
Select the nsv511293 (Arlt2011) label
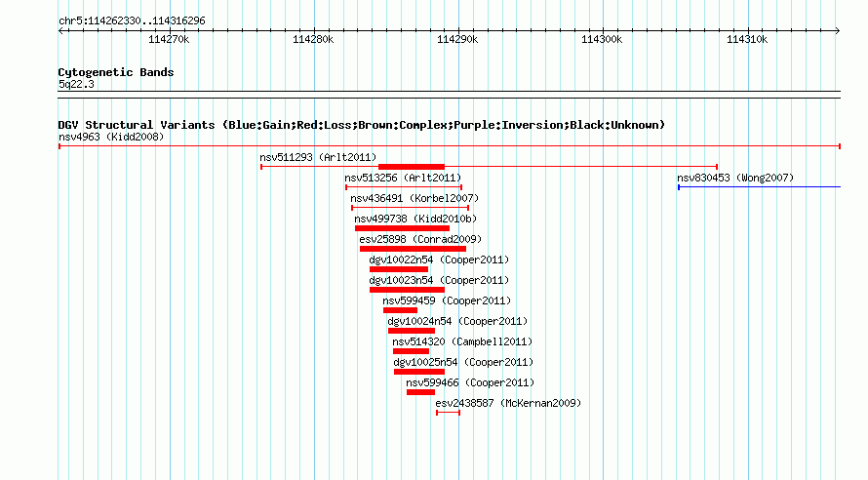point(318,157)
